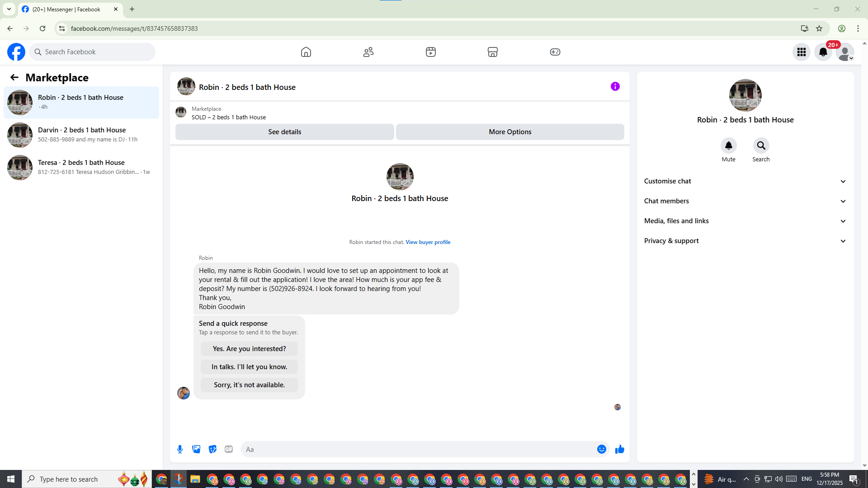
Task: Mute this chat's notifications
Action: (x=728, y=145)
